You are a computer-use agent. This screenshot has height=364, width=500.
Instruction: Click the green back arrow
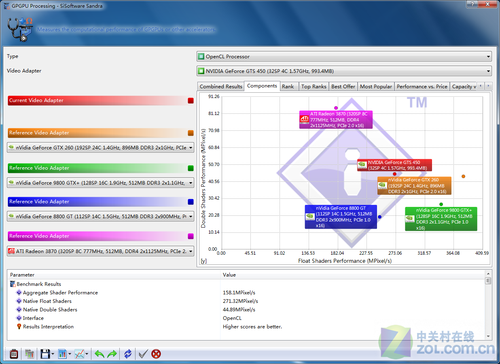point(99,353)
